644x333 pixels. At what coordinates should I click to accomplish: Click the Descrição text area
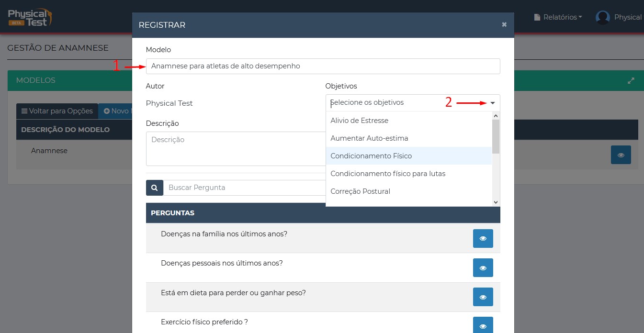click(236, 148)
